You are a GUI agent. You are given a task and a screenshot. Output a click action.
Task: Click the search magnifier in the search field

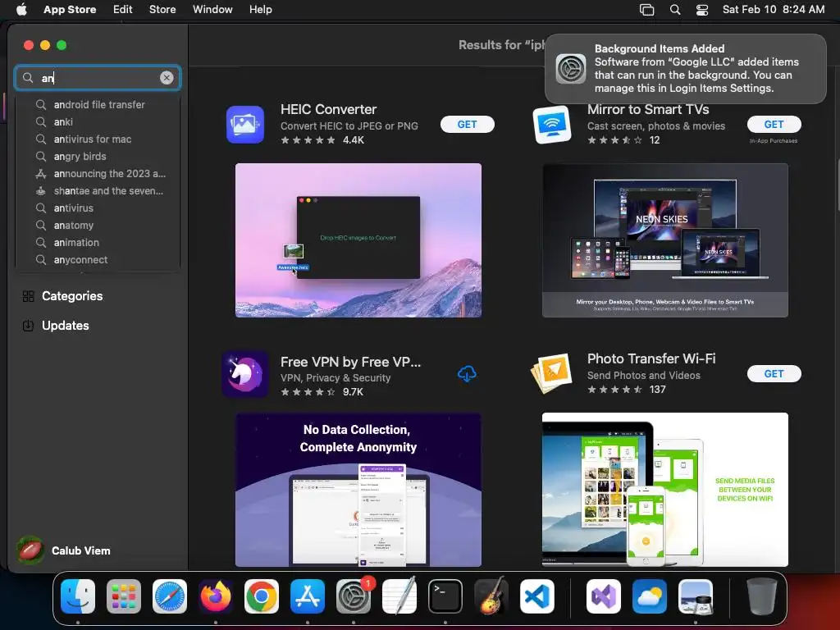point(28,78)
